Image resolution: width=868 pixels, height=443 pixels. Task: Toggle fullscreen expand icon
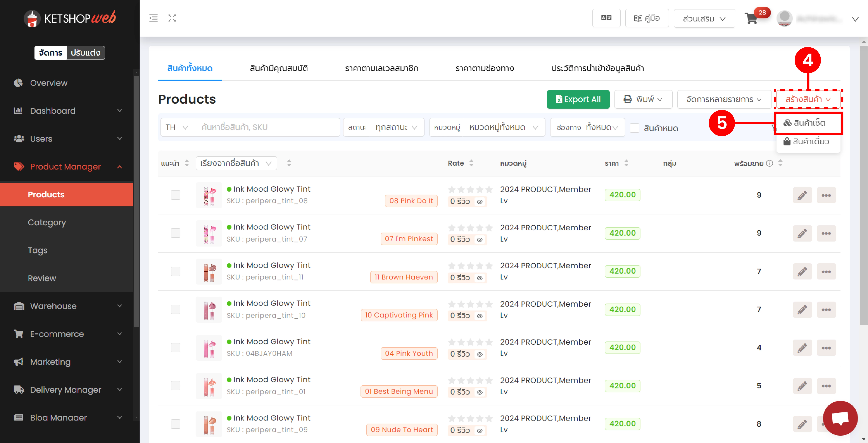click(x=172, y=18)
